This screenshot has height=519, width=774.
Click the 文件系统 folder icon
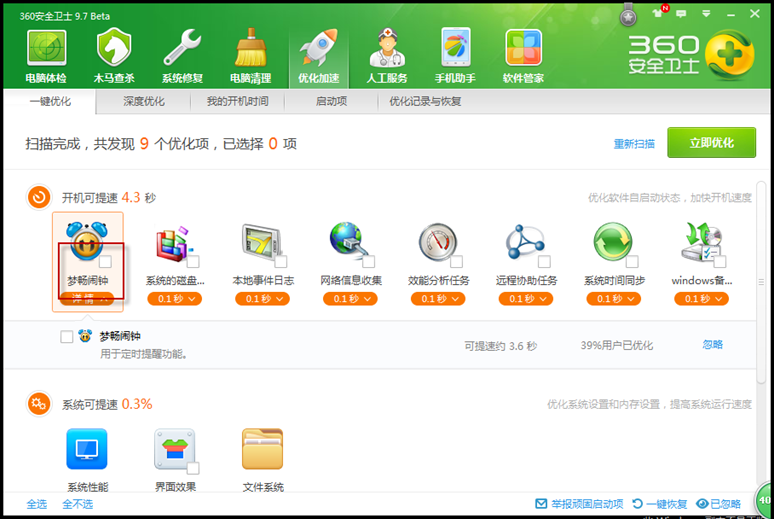coord(263,448)
